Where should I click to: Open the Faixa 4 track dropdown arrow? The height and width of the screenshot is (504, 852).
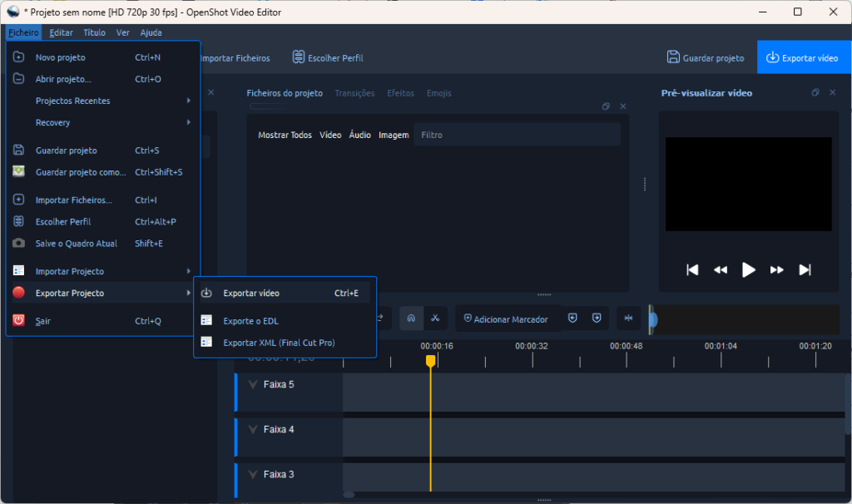click(253, 429)
